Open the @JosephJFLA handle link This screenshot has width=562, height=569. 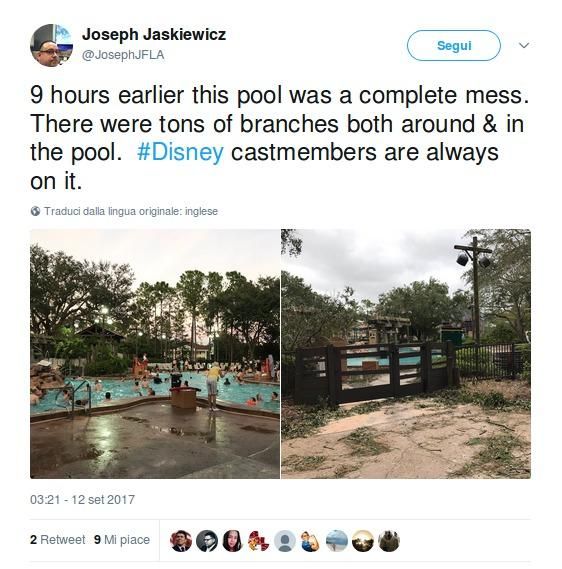tap(123, 55)
